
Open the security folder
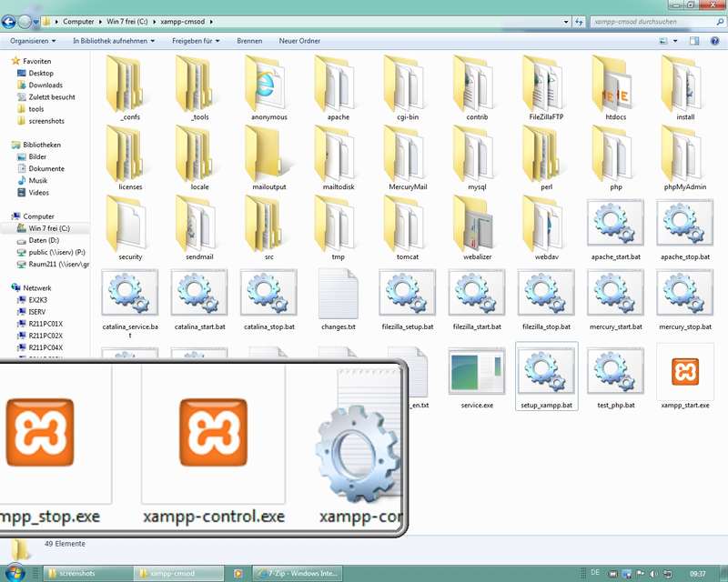pyautogui.click(x=130, y=227)
